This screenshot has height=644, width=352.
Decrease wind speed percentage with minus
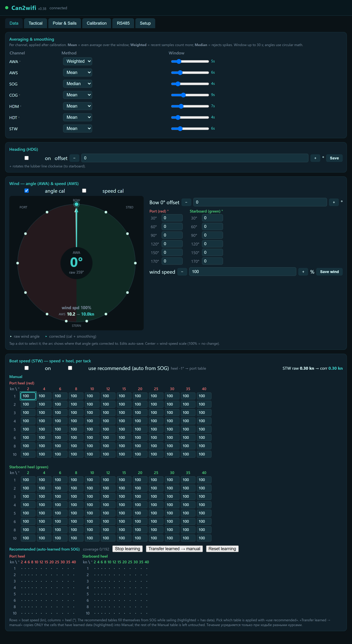click(182, 272)
